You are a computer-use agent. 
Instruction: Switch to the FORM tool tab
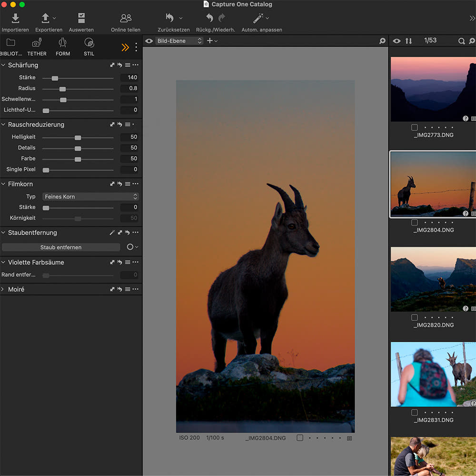63,47
